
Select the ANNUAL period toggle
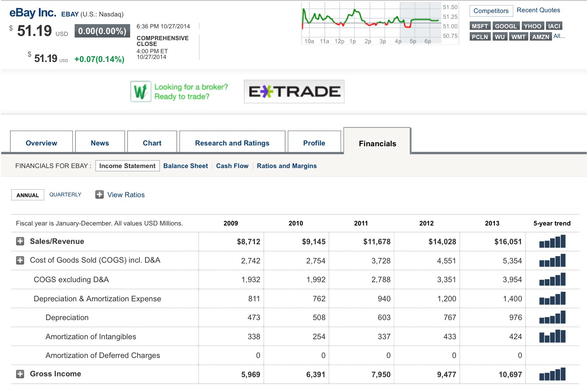[28, 195]
